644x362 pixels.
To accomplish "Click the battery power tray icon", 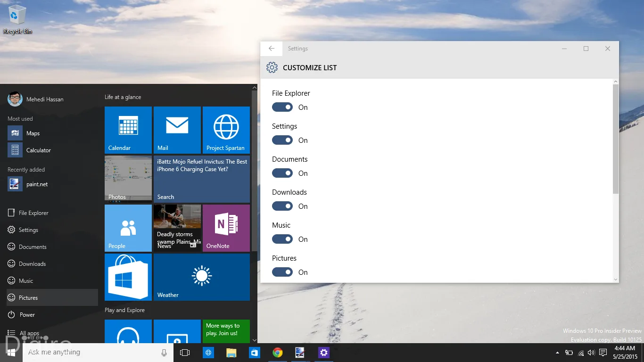I will [x=569, y=353].
